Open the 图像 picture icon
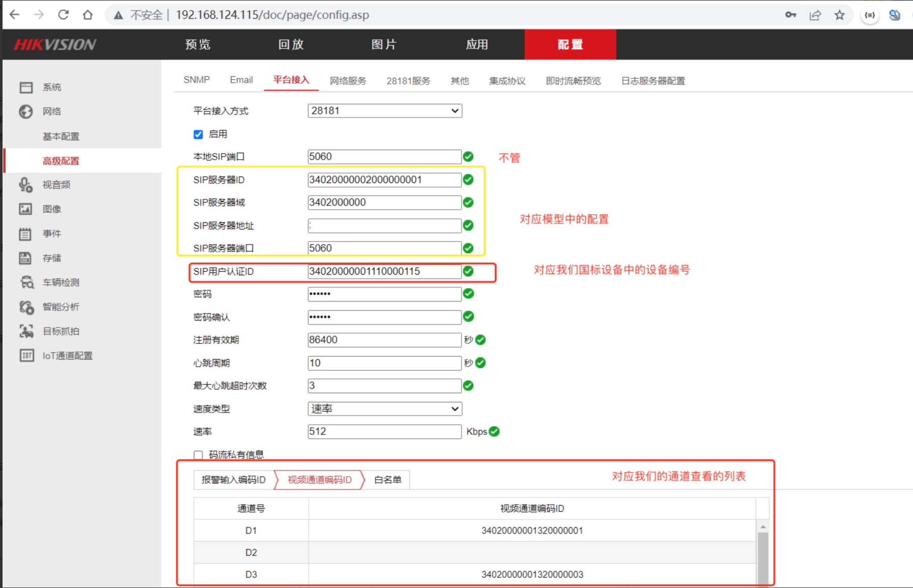The width and height of the screenshot is (913, 588). tap(26, 209)
